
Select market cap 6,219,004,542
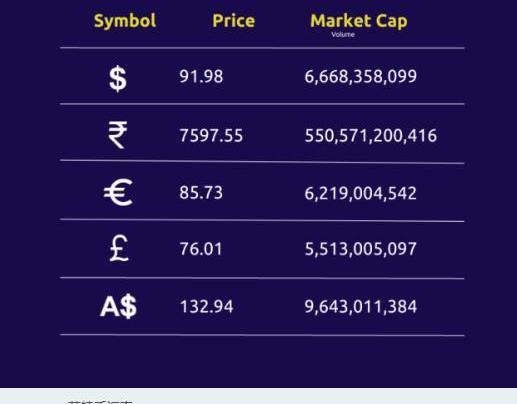click(361, 193)
